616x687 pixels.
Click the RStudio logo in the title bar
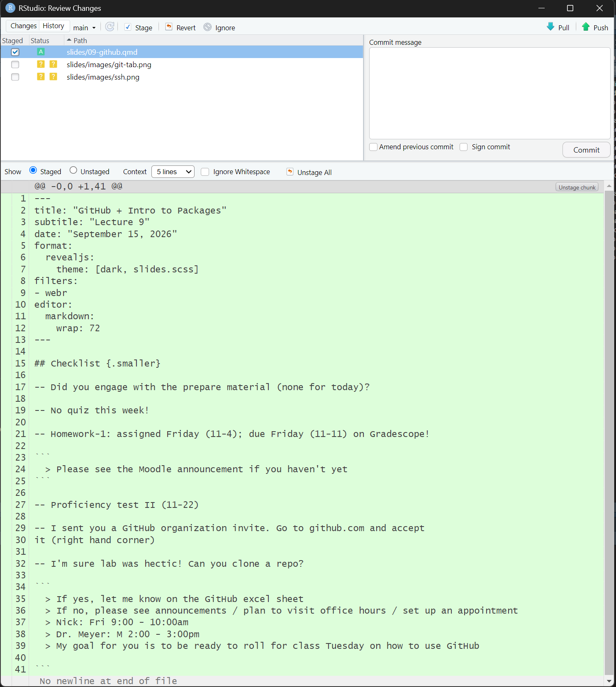(x=10, y=8)
